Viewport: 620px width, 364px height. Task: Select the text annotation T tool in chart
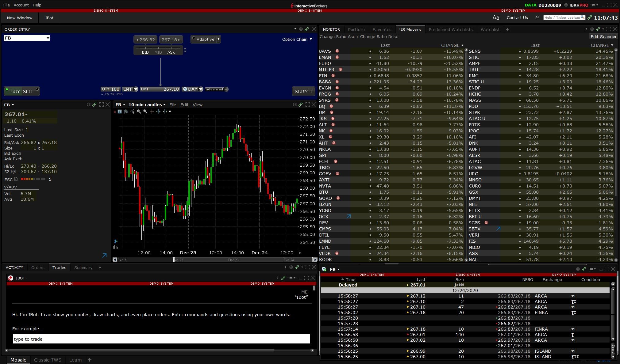pos(120,112)
